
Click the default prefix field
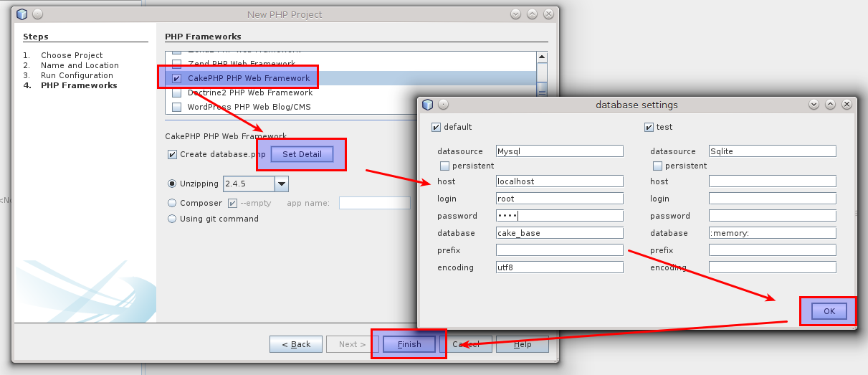click(x=560, y=250)
